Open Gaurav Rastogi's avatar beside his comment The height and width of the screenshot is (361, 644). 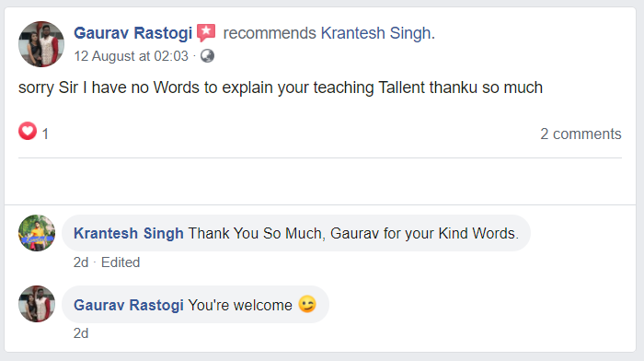pyautogui.click(x=37, y=304)
